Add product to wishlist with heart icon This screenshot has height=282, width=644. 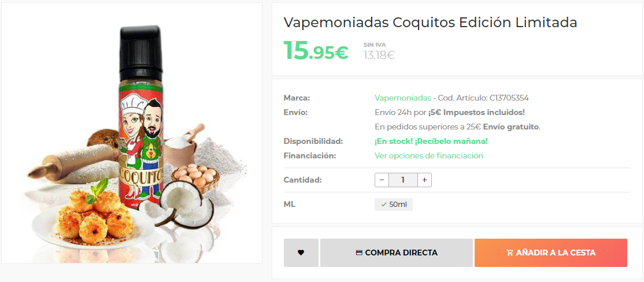(x=301, y=253)
